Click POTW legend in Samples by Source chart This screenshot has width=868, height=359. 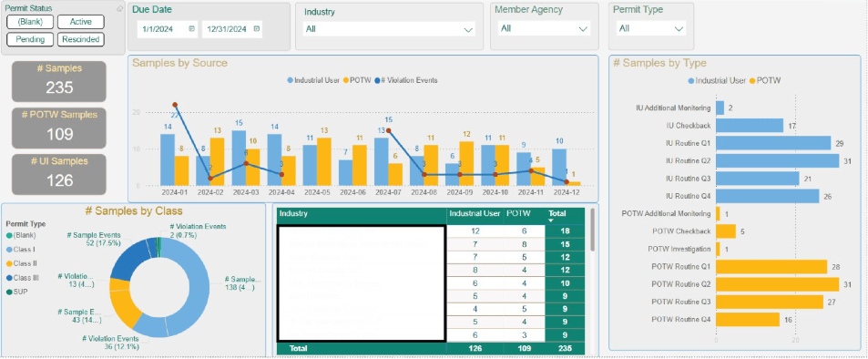(x=356, y=80)
